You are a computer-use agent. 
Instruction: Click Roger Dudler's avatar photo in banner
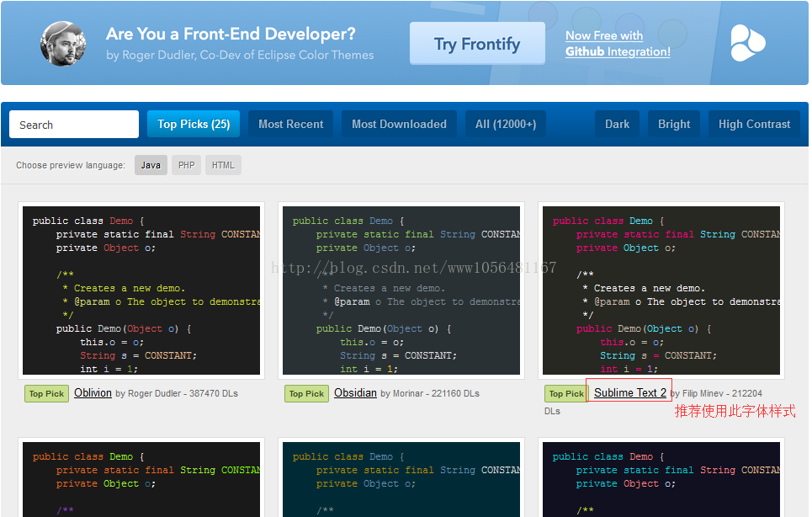tap(62, 44)
